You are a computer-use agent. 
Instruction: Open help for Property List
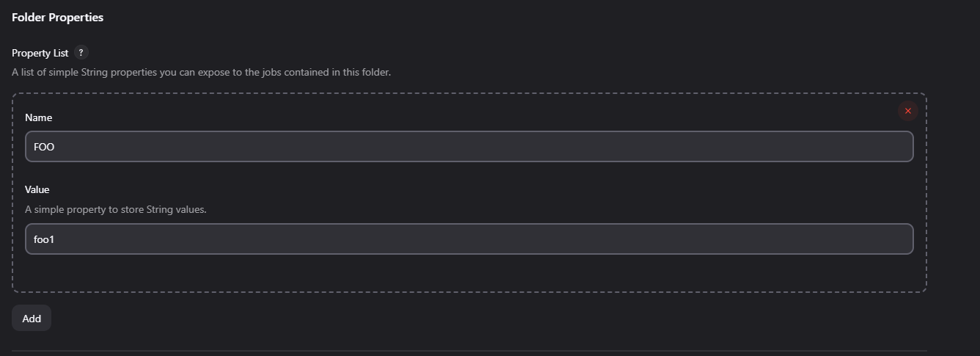pos(81,53)
